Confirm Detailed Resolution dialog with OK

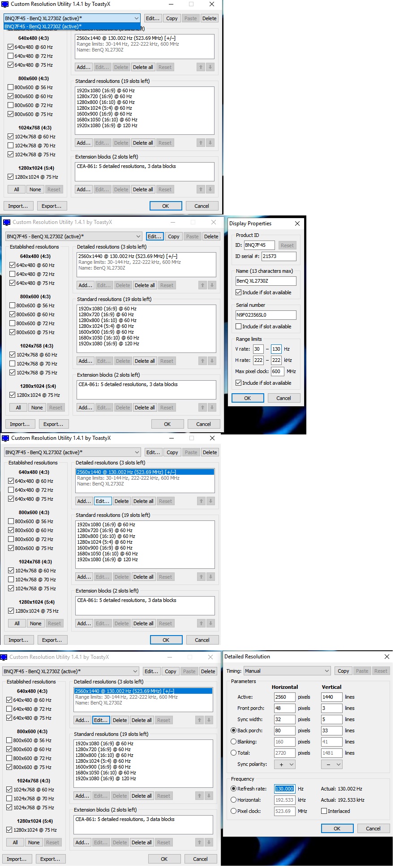coord(337,829)
